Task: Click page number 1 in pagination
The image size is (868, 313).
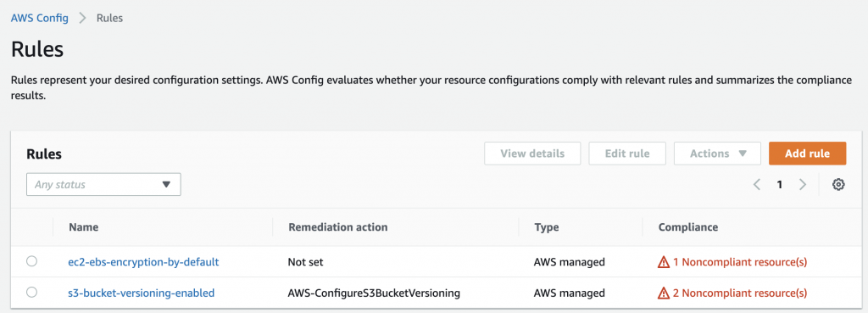Action: tap(780, 185)
